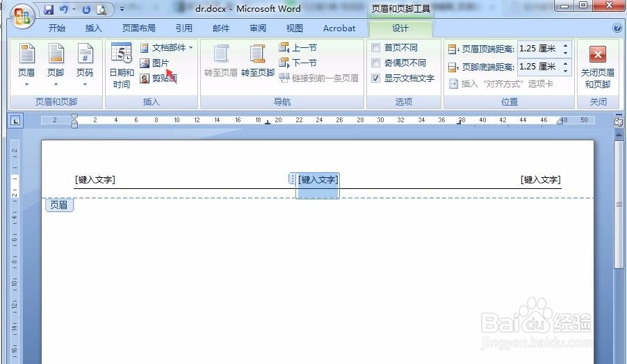The height and width of the screenshot is (364, 627).
Task: Undo last action in quick access toolbar
Action: click(63, 10)
